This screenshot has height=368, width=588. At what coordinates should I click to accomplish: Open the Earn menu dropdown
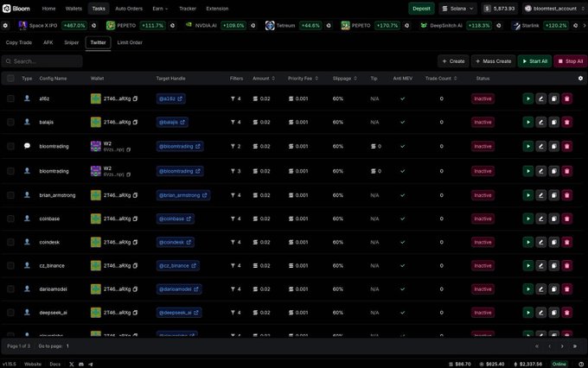coord(160,9)
